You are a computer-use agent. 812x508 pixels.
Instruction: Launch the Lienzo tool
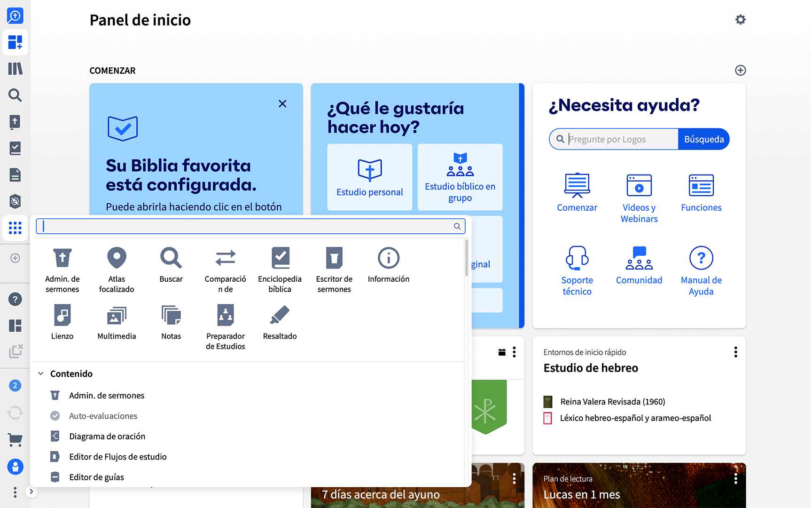click(62, 322)
